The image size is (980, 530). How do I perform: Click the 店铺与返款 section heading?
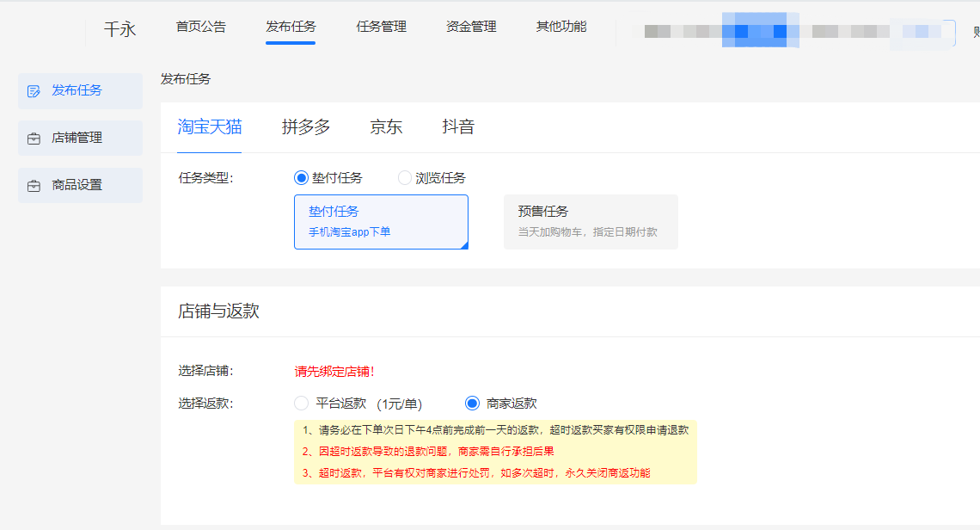218,311
